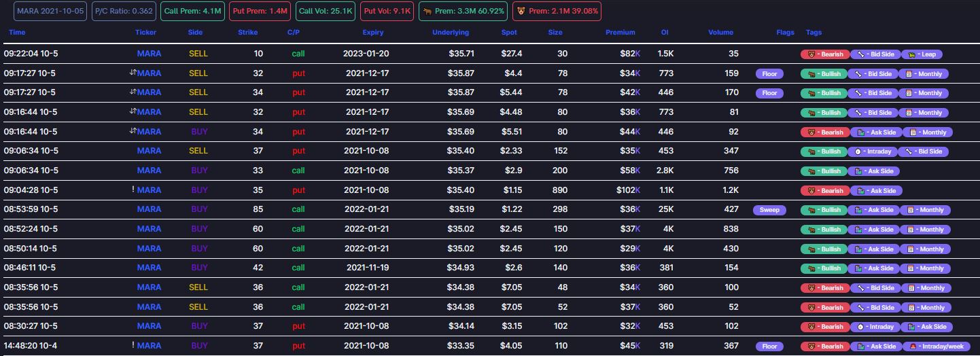Open the MARA ticker link in the 08:30:27 row

pos(149,326)
